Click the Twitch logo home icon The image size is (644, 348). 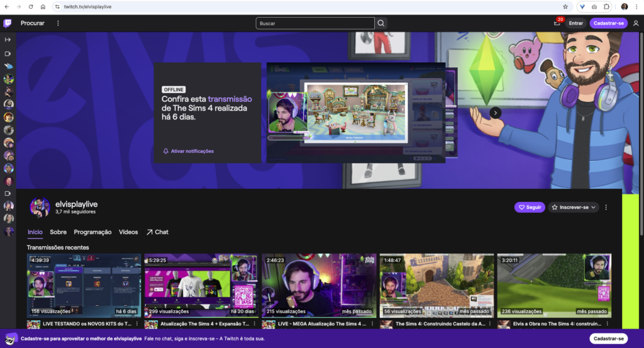tap(8, 23)
